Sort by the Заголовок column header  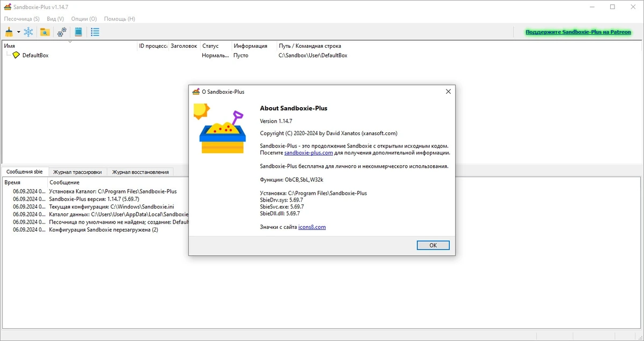coord(185,46)
